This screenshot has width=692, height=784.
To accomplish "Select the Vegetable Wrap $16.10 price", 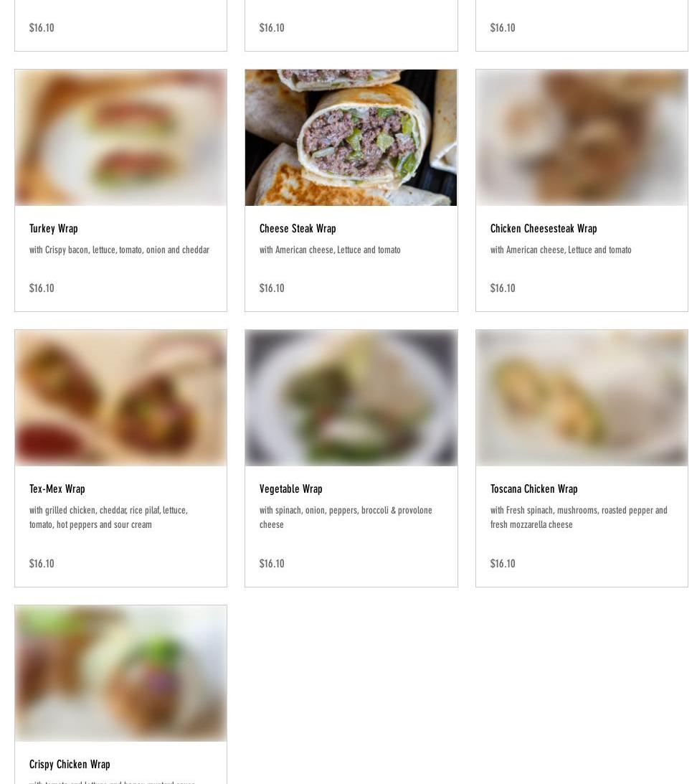I will coord(272,563).
